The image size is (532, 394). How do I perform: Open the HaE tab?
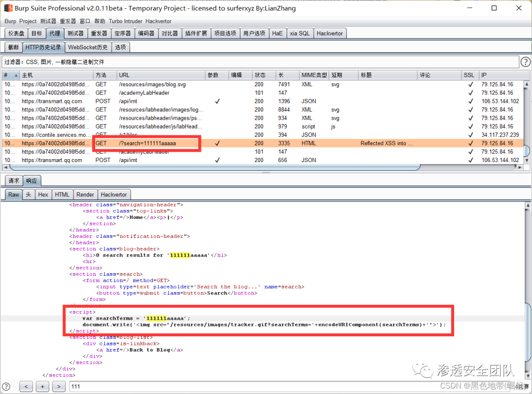pos(277,33)
